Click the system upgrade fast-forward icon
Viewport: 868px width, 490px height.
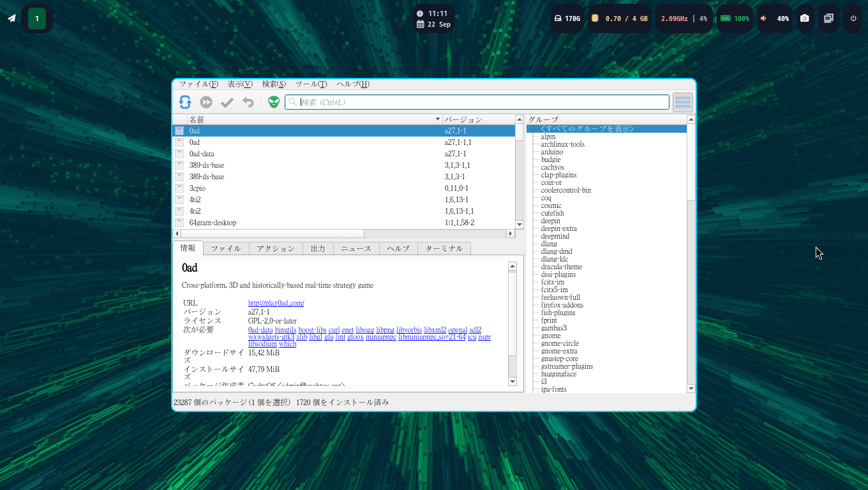point(206,102)
